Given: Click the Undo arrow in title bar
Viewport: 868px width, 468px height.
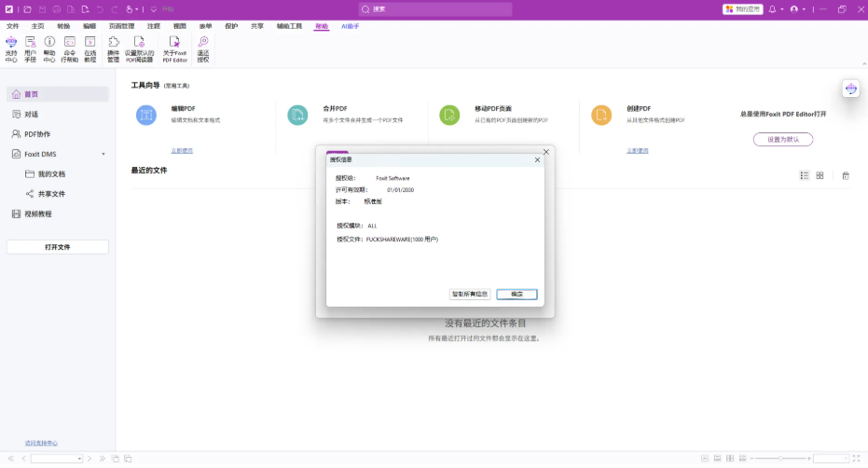Looking at the screenshot, I should [100, 9].
